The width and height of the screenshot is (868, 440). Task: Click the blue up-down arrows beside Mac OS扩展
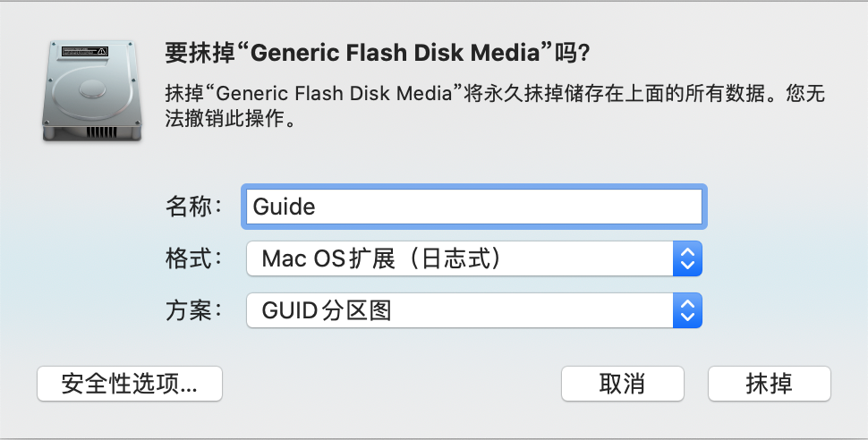pyautogui.click(x=687, y=258)
